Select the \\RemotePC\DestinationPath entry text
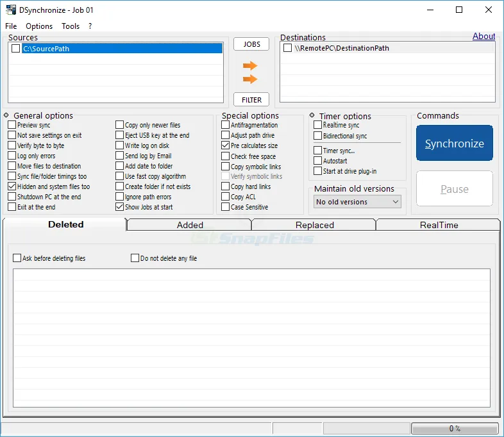Screen dimensions: 504x437 click(x=342, y=48)
